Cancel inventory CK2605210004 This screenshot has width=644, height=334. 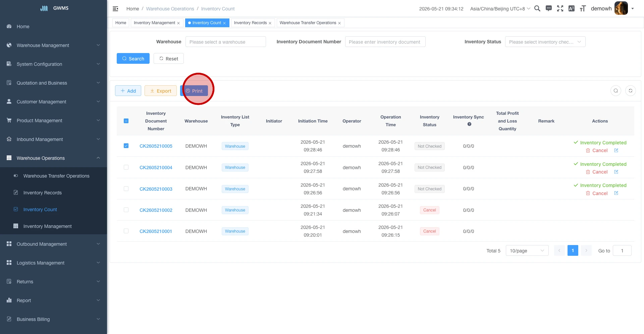point(597,172)
